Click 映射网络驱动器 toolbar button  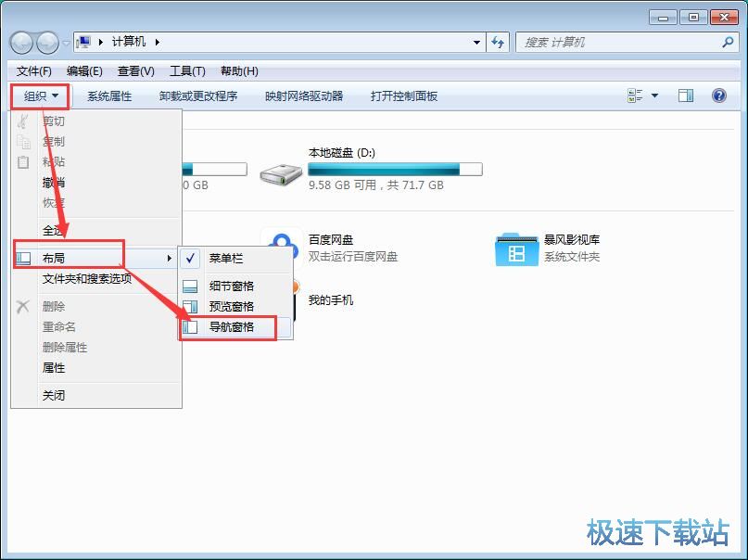pyautogui.click(x=304, y=96)
